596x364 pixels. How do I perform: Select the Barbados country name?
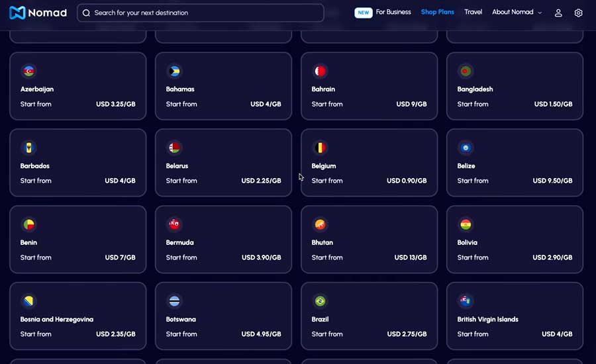click(x=35, y=166)
